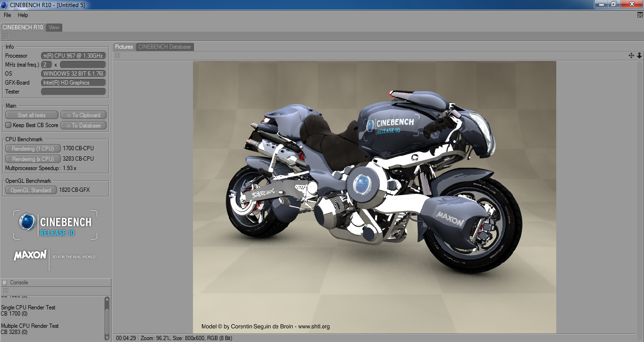
Task: Click the layout icon at menu bar right
Action: pos(640,15)
